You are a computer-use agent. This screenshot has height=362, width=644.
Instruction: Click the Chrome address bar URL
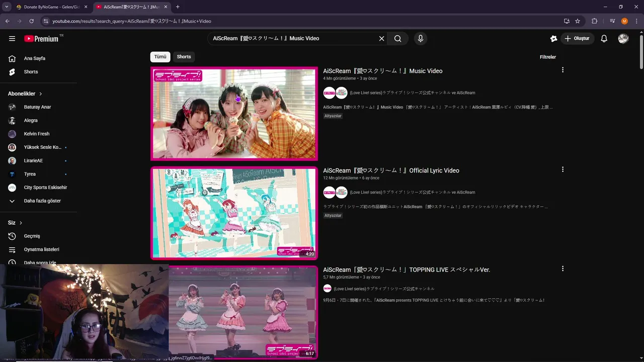click(x=132, y=21)
